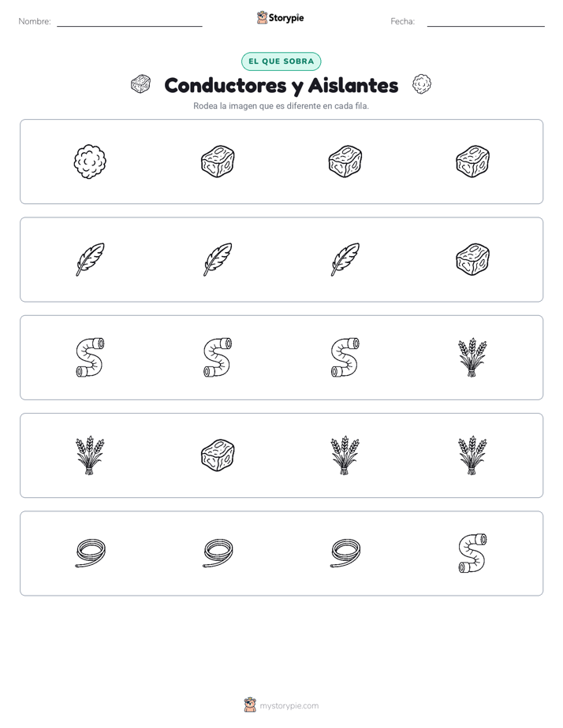Select the middle S-shaped duct in row three

coord(218,358)
